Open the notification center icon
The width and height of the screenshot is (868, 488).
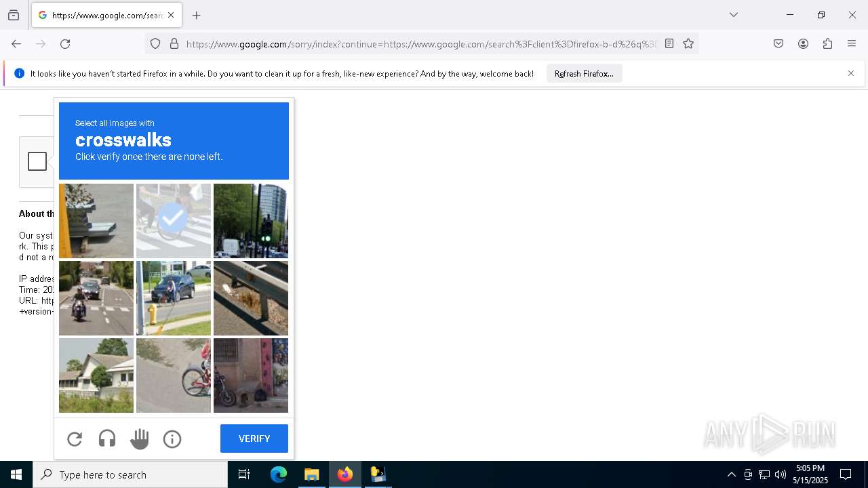click(x=846, y=474)
